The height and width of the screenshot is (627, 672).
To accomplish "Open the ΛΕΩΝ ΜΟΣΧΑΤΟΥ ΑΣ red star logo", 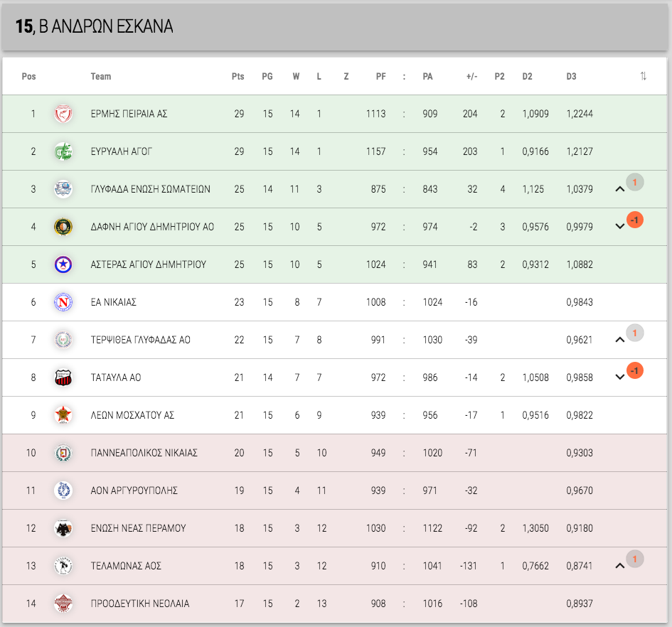I will [63, 415].
